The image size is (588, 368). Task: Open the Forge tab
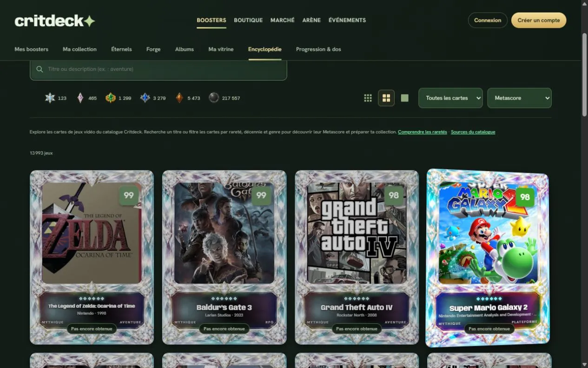coord(153,49)
